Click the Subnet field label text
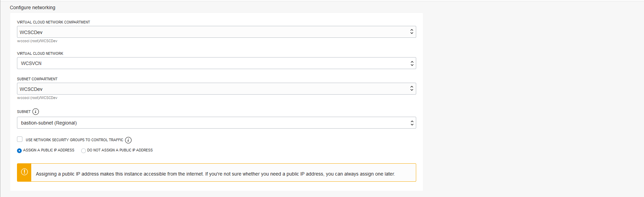The height and width of the screenshot is (197, 644). pos(24,112)
